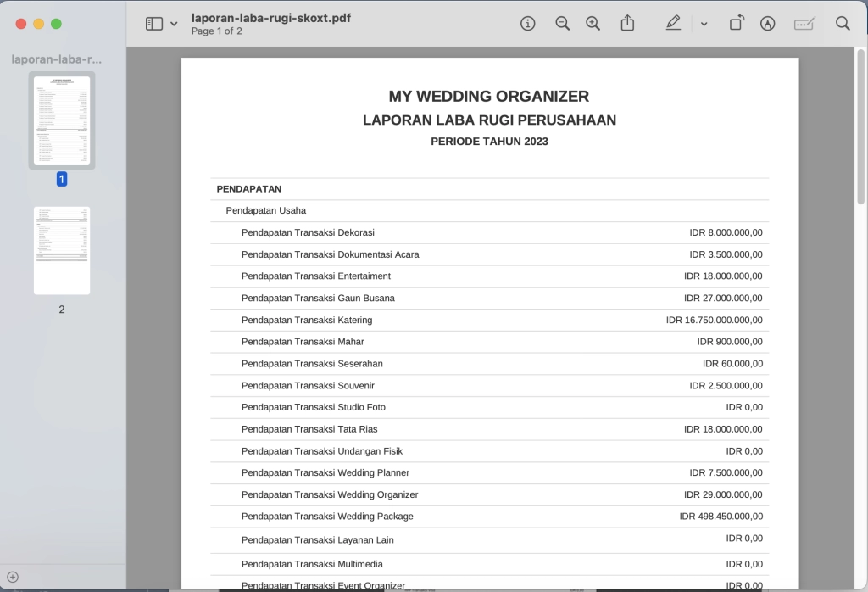
Task: Expand the markup tools chevron menu
Action: coord(704,23)
